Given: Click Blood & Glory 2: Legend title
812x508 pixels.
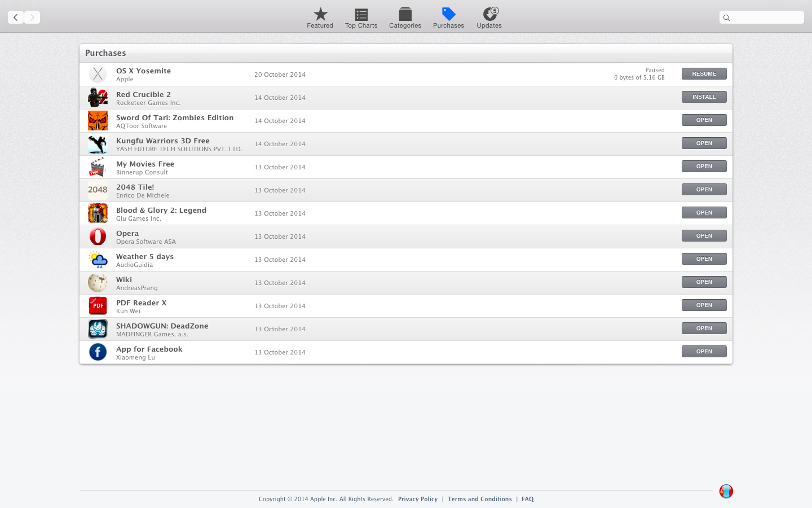Looking at the screenshot, I should pyautogui.click(x=161, y=210).
